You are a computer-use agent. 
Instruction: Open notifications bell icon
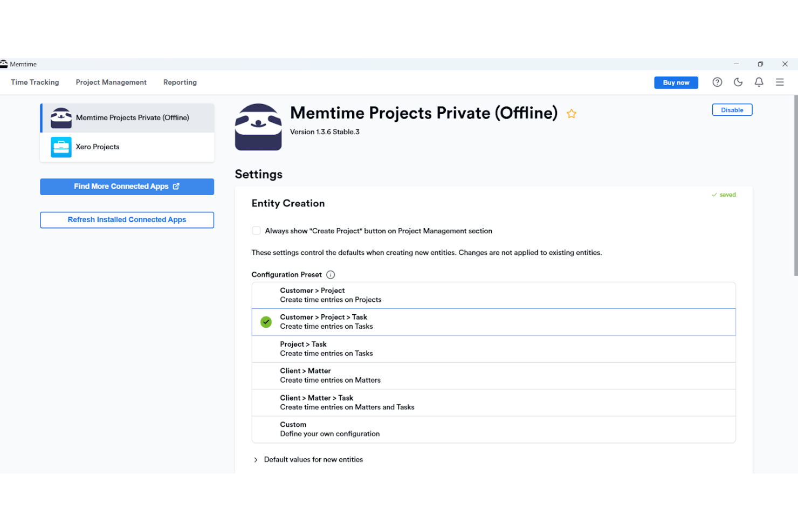[759, 82]
